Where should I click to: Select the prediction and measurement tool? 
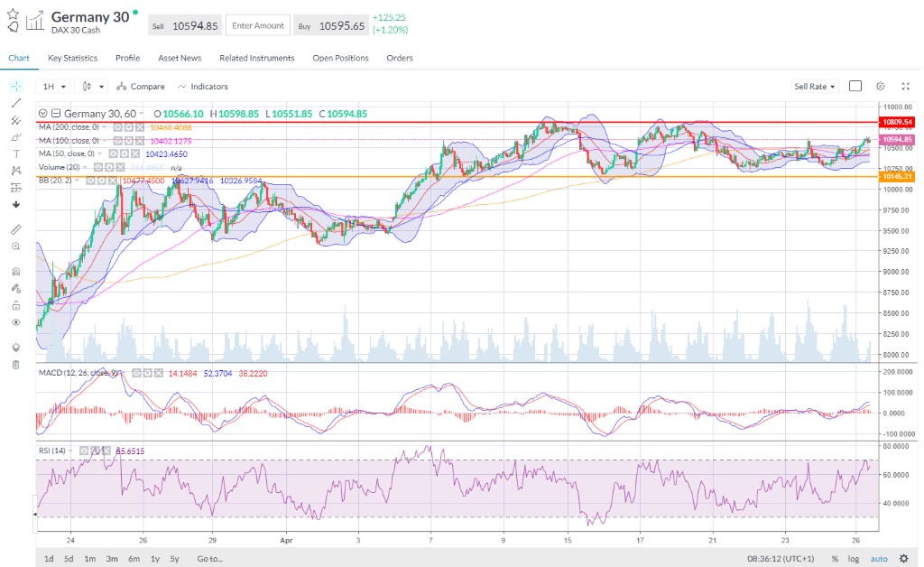tap(16, 188)
